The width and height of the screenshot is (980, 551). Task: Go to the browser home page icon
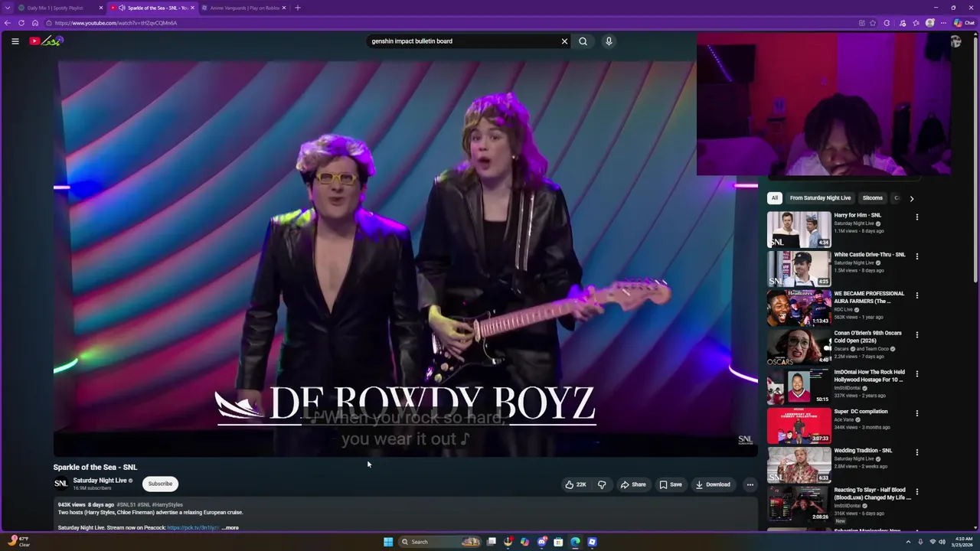coord(34,23)
